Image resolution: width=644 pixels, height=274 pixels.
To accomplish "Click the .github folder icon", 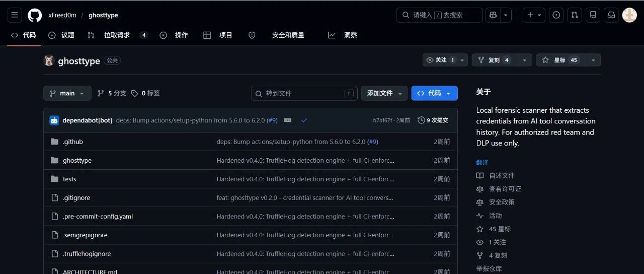I will [x=54, y=142].
